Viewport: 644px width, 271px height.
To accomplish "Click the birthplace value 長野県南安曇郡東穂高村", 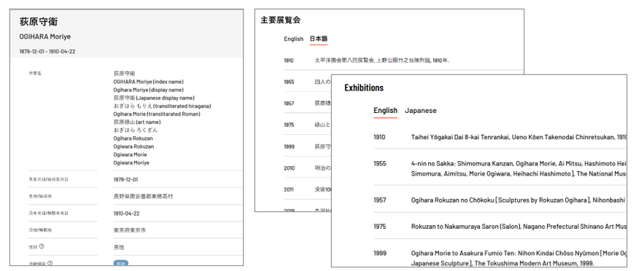I will coord(144,197).
